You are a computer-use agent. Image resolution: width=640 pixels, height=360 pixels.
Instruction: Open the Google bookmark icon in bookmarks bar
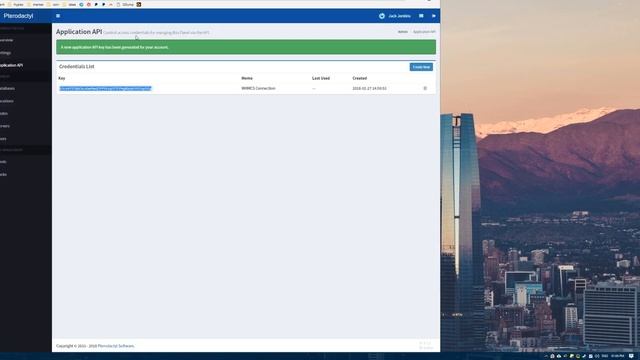pyautogui.click(x=81, y=4)
